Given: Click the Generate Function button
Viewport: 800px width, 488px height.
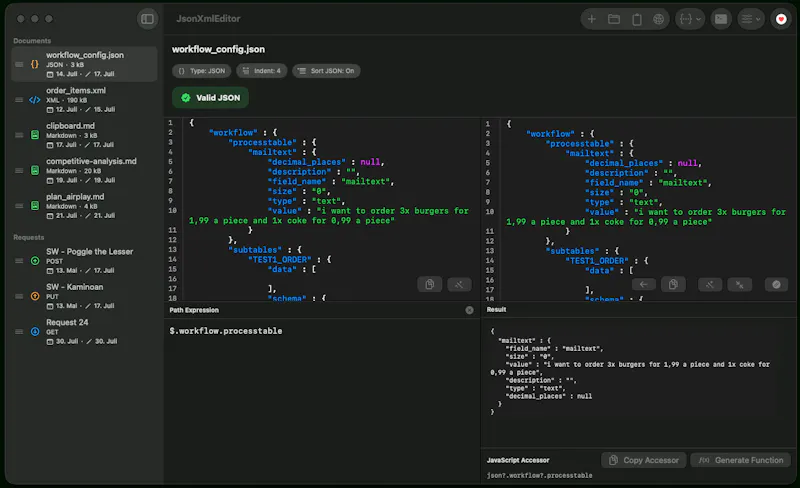Looking at the screenshot, I should pos(741,460).
